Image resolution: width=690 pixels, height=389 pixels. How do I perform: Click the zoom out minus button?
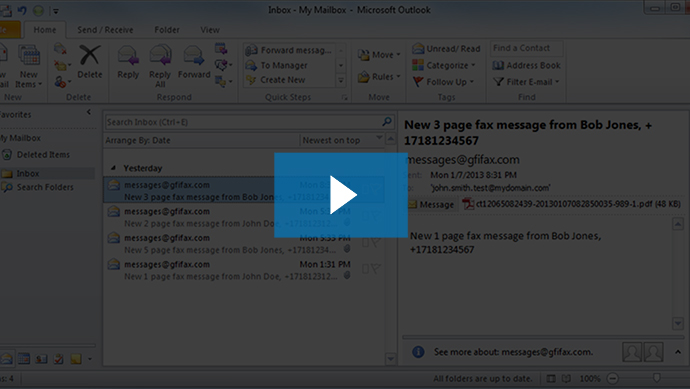click(x=613, y=378)
